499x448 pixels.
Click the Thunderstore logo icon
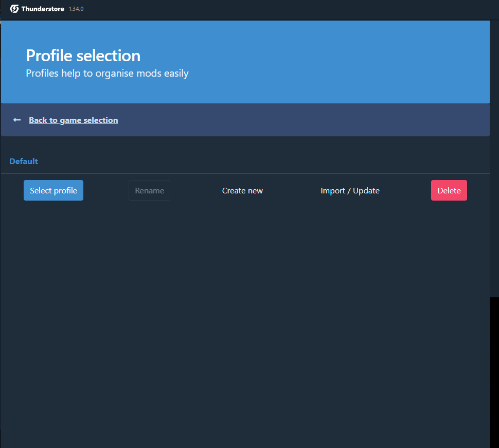14,9
